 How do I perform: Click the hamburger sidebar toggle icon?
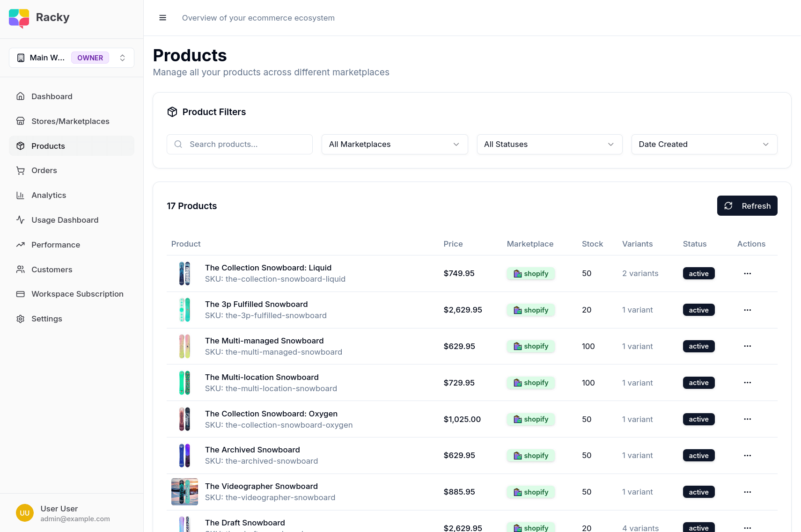tap(163, 18)
